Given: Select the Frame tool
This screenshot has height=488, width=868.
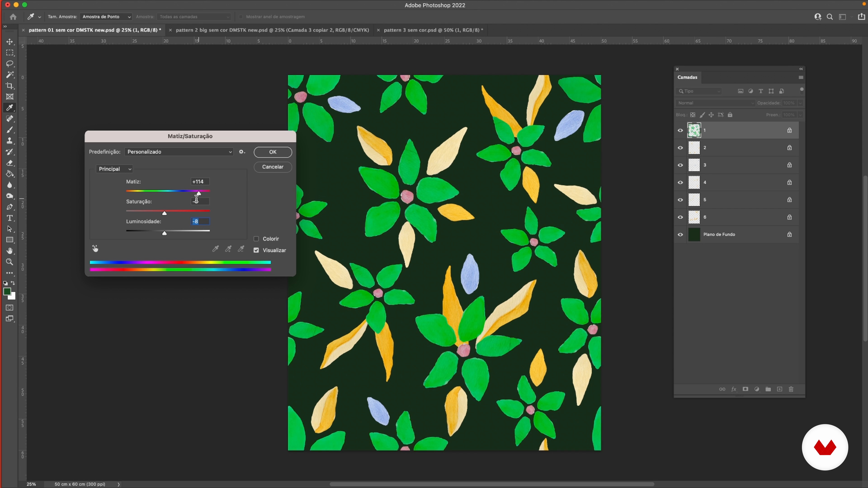Looking at the screenshot, I should pos(9,97).
